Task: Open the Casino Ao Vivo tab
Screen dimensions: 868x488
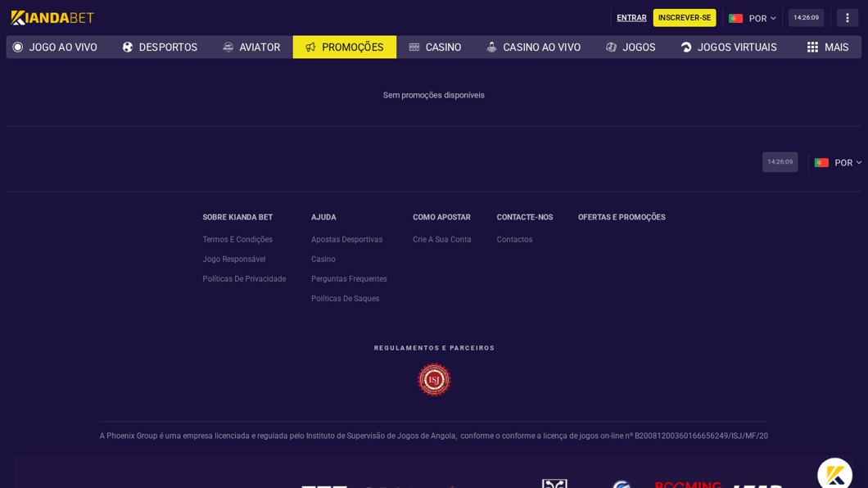Action: pos(534,47)
